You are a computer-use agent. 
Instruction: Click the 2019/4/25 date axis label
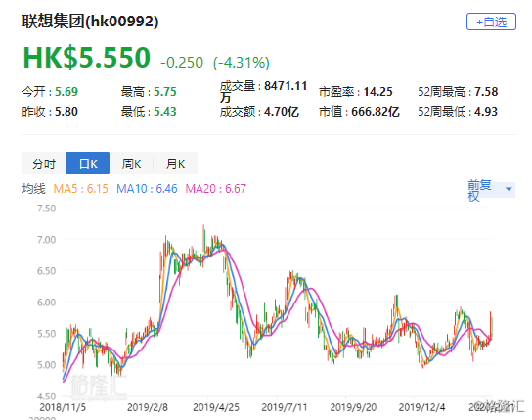[216, 407]
